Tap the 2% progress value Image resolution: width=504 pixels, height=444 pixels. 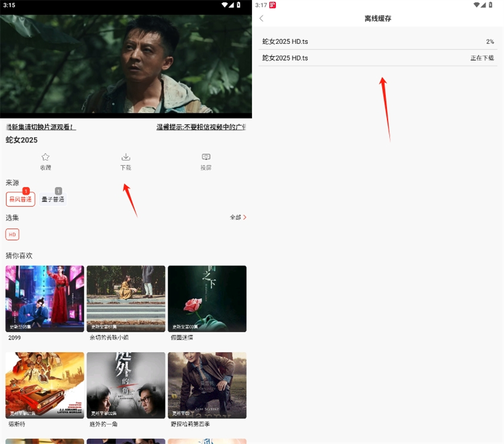[490, 42]
